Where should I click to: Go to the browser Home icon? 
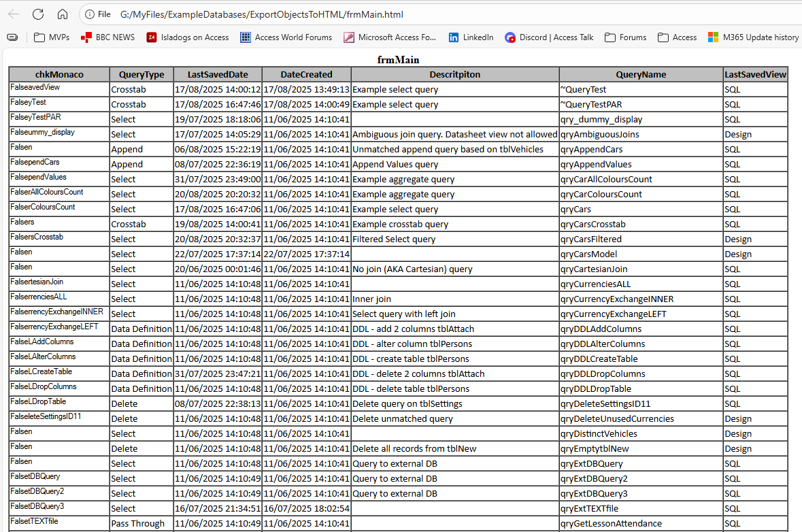coord(63,14)
